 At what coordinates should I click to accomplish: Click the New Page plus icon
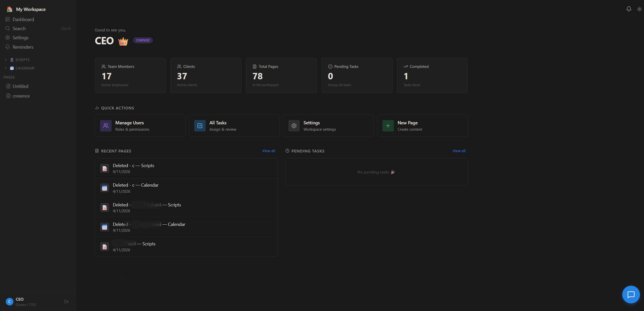388,126
